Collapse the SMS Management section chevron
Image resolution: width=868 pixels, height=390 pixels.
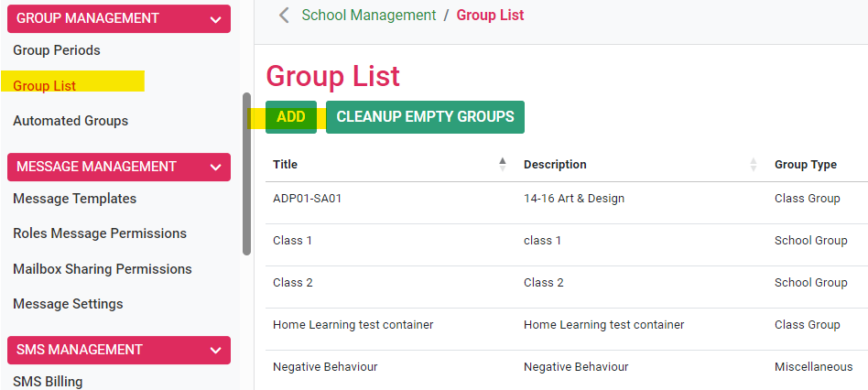[216, 350]
